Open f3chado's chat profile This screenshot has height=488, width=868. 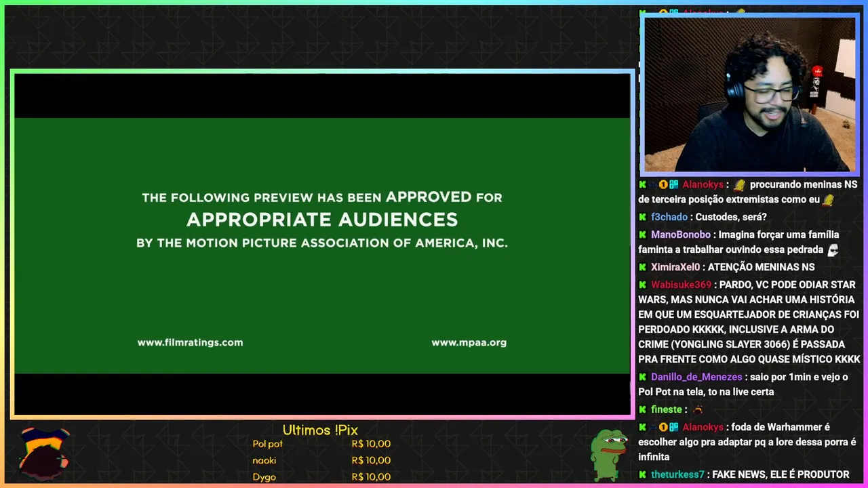tap(669, 217)
